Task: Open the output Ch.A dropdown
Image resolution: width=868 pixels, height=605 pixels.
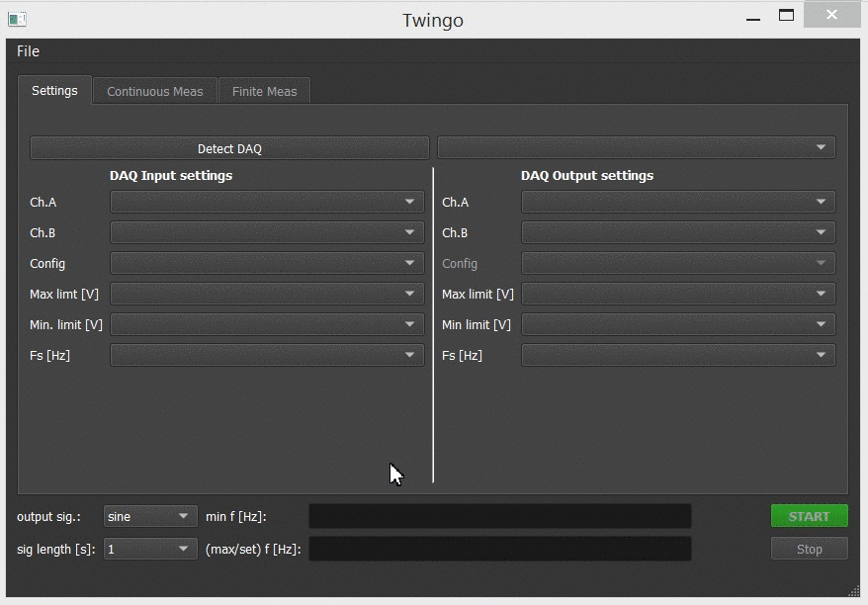Action: point(678,202)
